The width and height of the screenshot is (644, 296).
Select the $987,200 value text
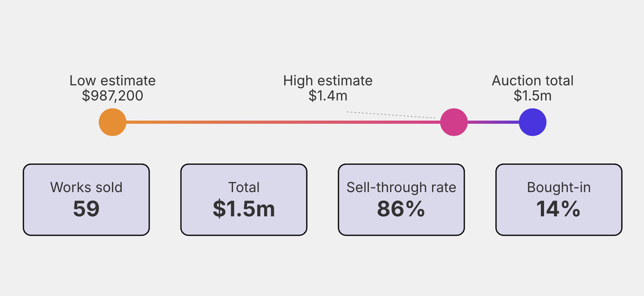pos(113,96)
